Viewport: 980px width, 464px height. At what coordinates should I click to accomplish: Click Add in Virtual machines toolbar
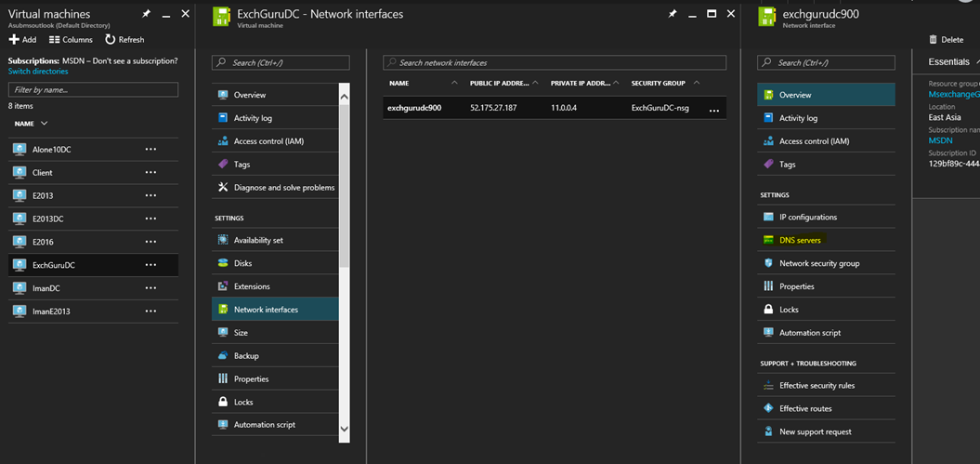tap(22, 39)
